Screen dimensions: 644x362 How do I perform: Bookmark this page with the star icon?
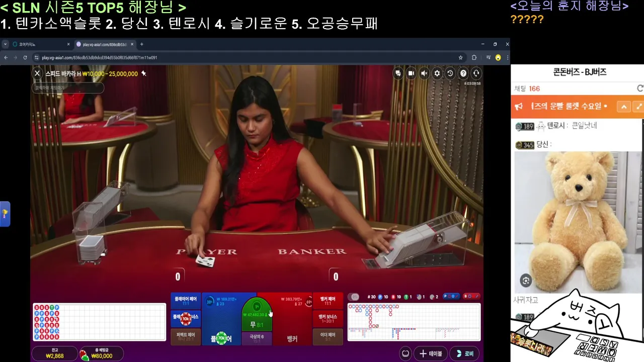point(460,57)
